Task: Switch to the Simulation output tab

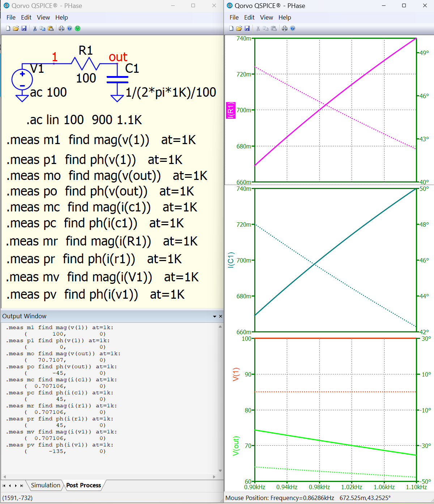Action: pos(46,485)
